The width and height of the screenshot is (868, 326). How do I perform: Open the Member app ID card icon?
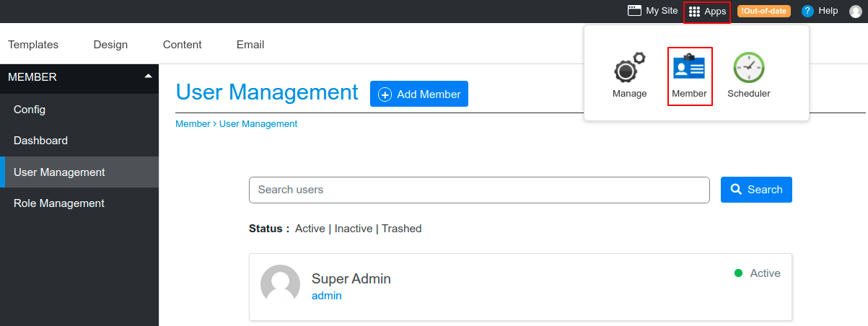689,68
